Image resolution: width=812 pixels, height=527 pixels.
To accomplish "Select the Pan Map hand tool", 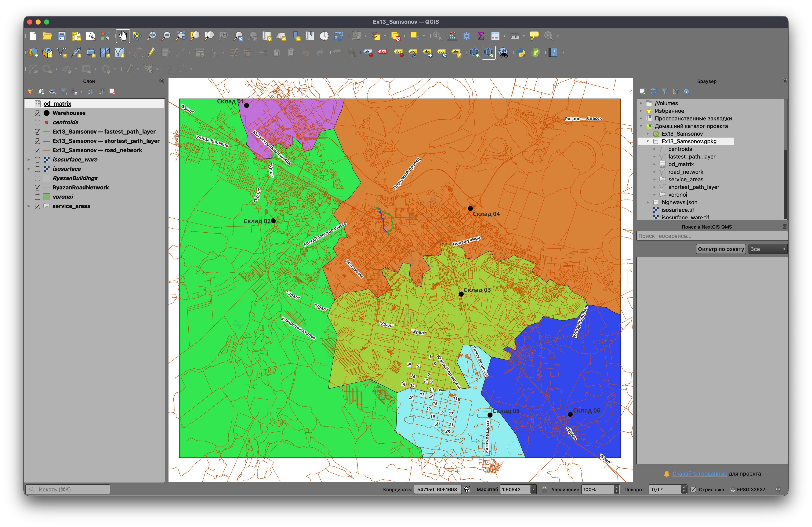I will coord(123,36).
